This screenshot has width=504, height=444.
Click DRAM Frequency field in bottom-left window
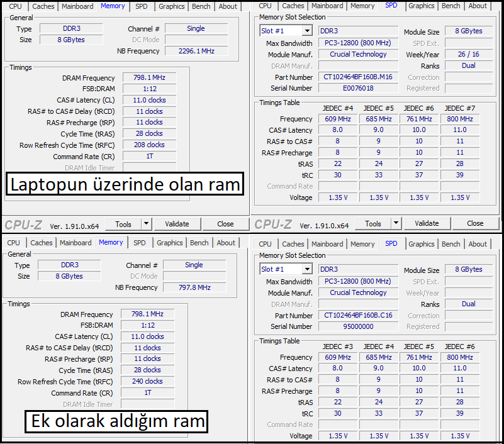(x=147, y=314)
